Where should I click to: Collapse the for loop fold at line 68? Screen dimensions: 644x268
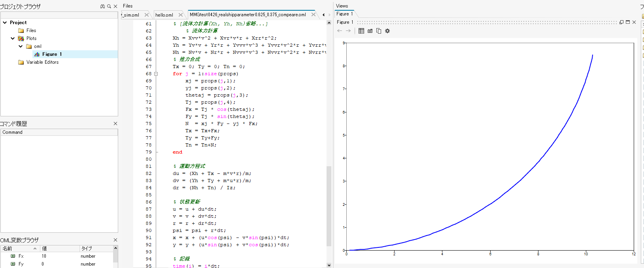[156, 74]
